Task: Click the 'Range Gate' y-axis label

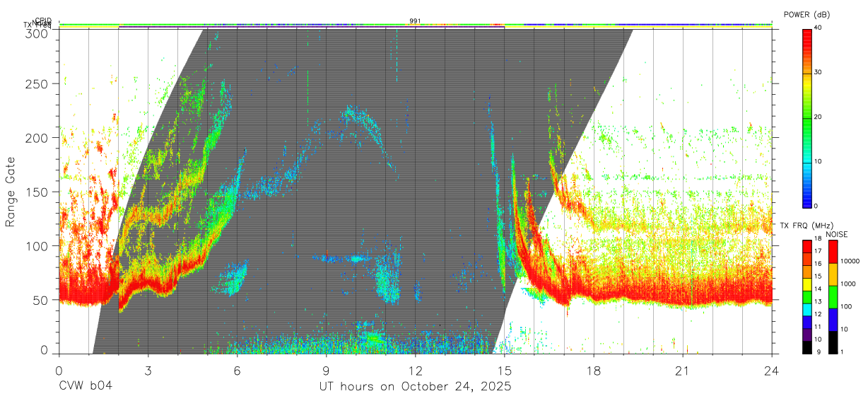Action: click(11, 192)
